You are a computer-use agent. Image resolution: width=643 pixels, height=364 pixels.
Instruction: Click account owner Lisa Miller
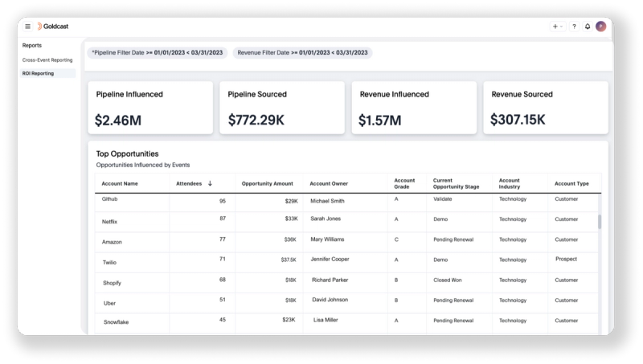326,320
